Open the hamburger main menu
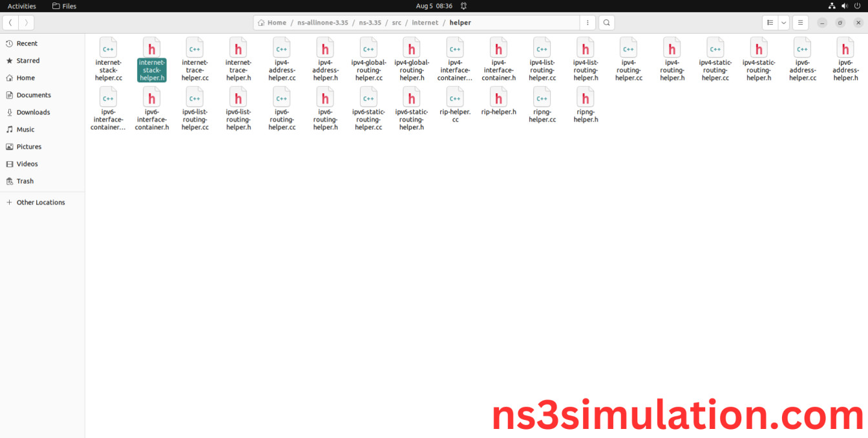The width and height of the screenshot is (868, 438). pos(800,23)
